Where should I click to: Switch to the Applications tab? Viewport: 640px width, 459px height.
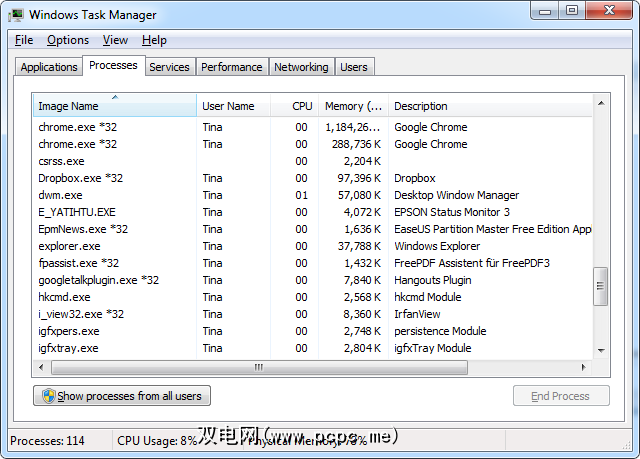(49, 67)
